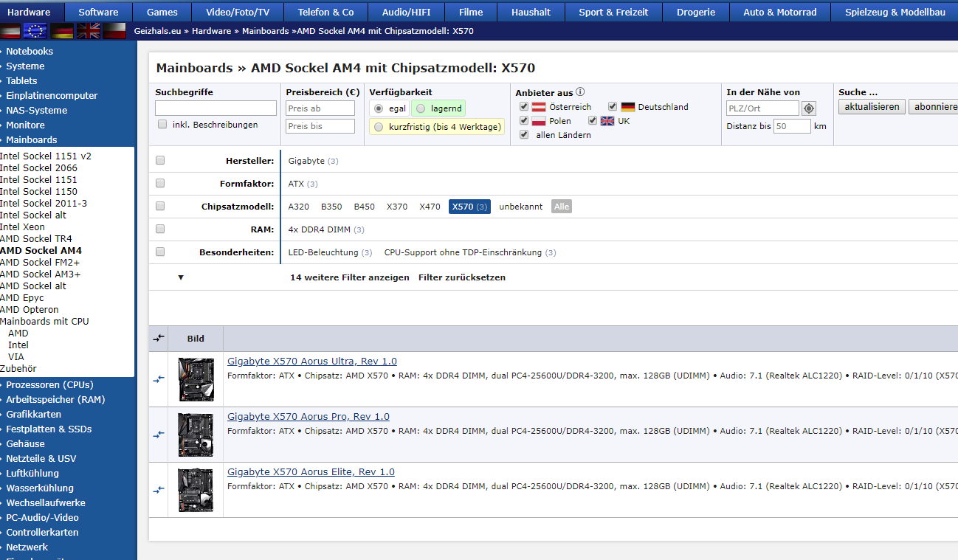Switch to the Germany flag site
This screenshot has height=560, width=958.
(x=62, y=31)
